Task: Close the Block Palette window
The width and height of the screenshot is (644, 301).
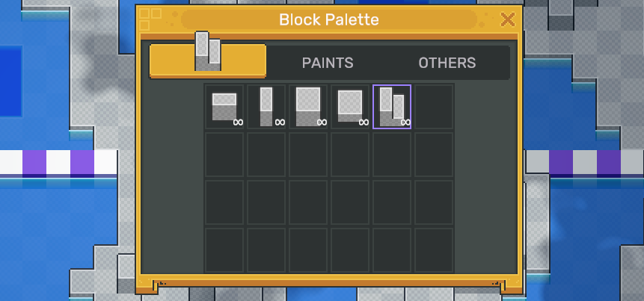Action: click(508, 19)
